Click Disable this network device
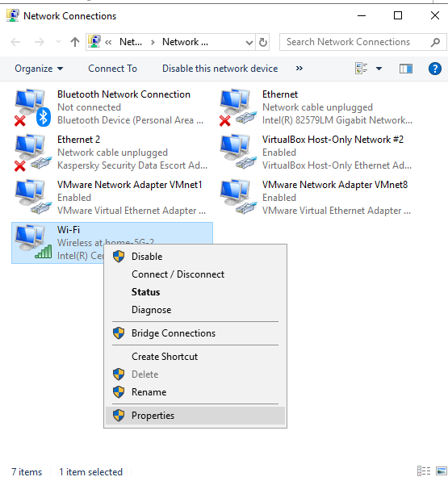448x481 pixels. tap(220, 69)
